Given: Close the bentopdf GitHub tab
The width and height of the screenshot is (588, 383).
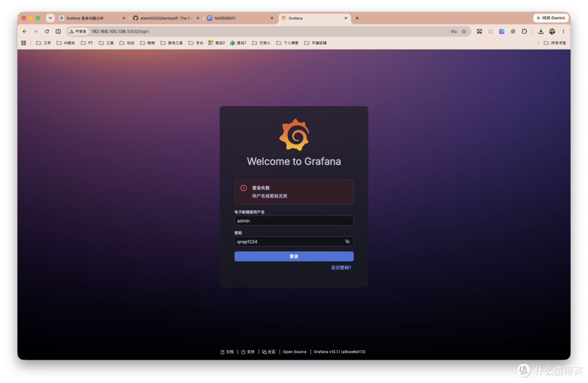Looking at the screenshot, I should click(198, 18).
